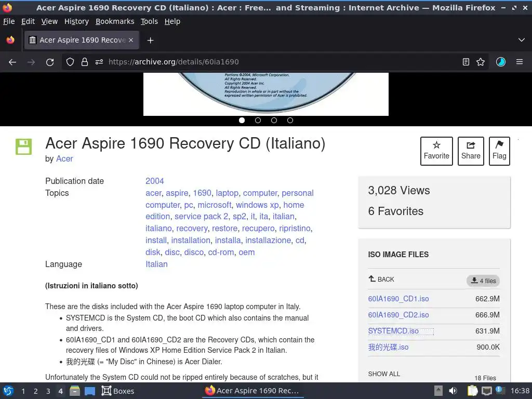532x399 pixels.
Task: Select the first carousel image dot
Action: click(x=242, y=120)
